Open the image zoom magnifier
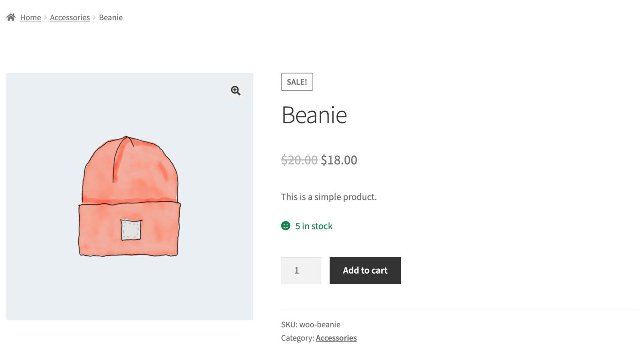 click(x=235, y=90)
